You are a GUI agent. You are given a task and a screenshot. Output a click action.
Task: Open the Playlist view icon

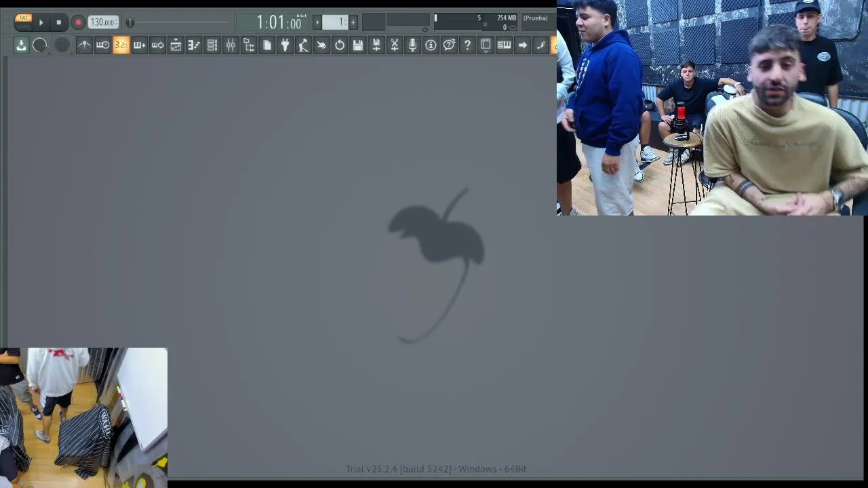pyautogui.click(x=176, y=45)
